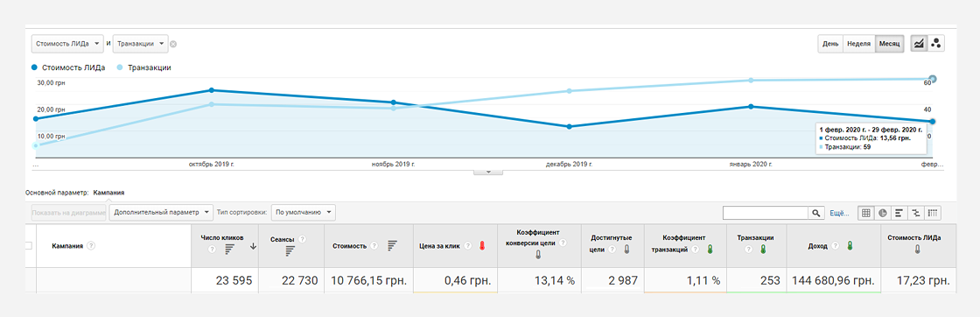Viewport: 980px width, 317px height.
Task: Set chart interval to Месяц
Action: (889, 44)
